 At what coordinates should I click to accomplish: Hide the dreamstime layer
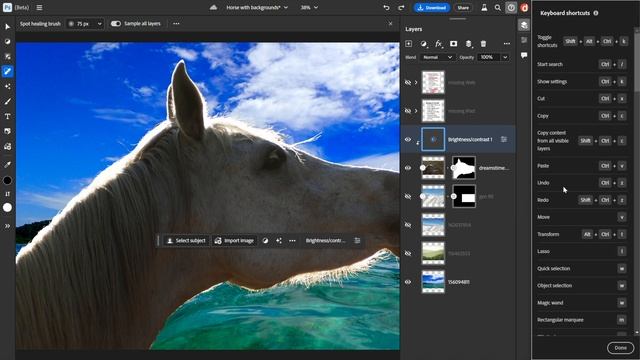(x=408, y=168)
